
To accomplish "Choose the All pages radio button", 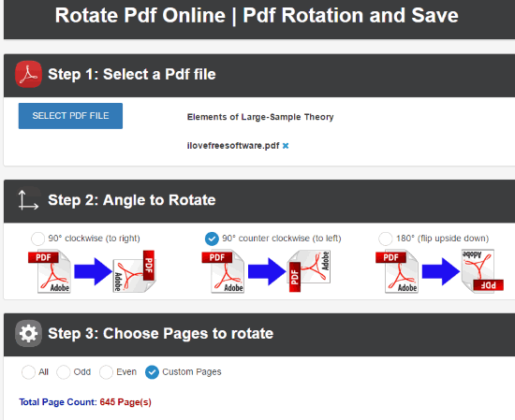I will click(x=28, y=372).
